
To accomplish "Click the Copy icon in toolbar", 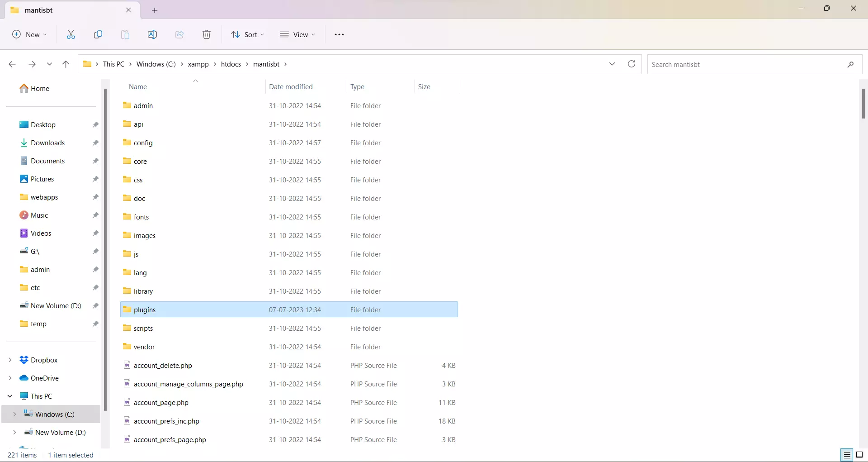I will (x=98, y=34).
